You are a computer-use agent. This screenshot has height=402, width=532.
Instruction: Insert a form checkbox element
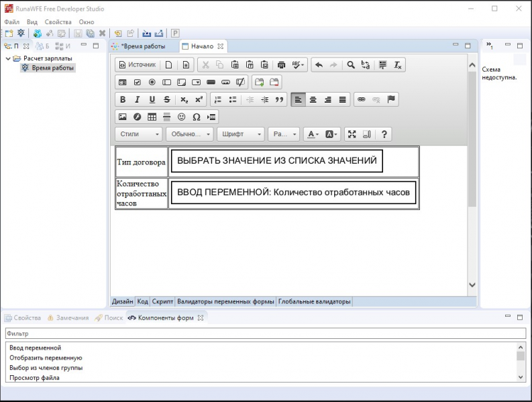pyautogui.click(x=137, y=82)
